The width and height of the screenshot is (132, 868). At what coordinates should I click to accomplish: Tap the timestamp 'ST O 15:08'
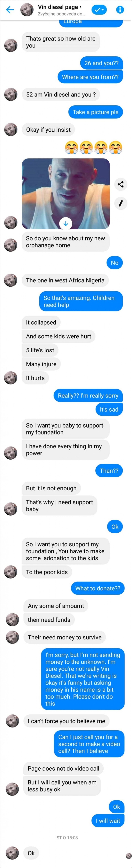(x=67, y=838)
